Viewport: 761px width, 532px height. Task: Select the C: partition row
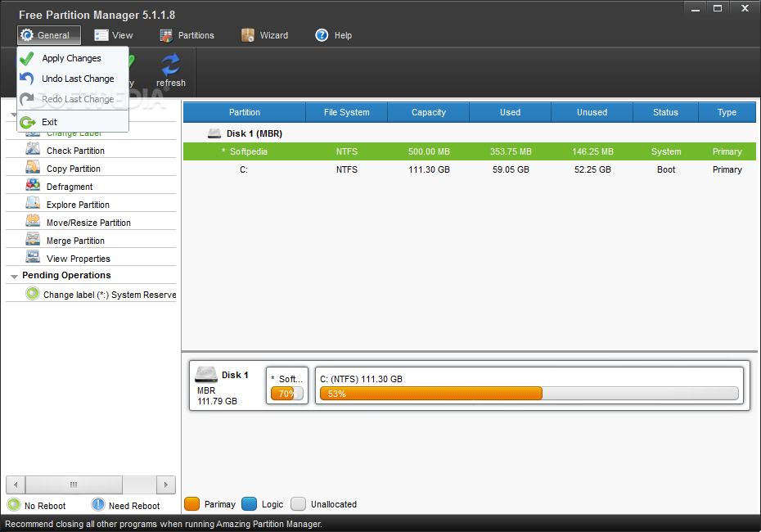[470, 169]
